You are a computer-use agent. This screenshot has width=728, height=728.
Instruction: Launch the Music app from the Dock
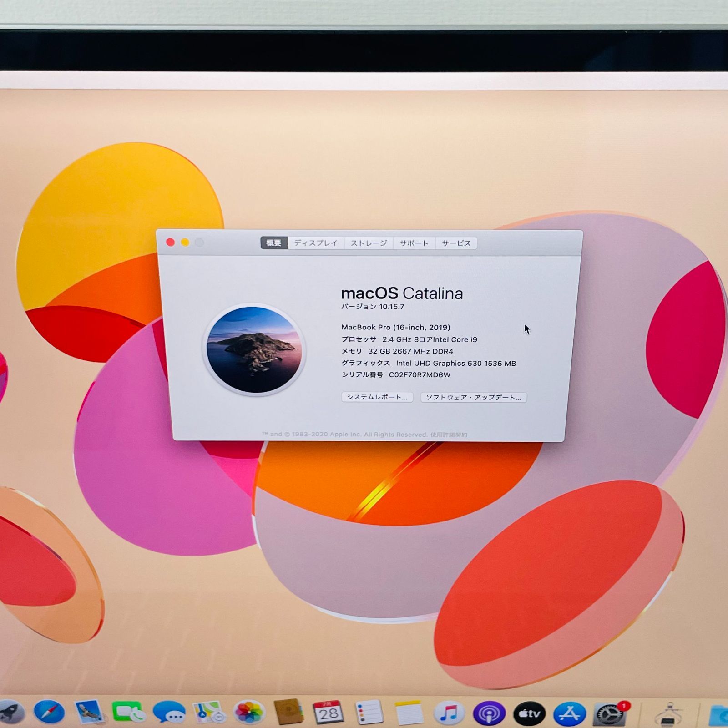tap(449, 713)
